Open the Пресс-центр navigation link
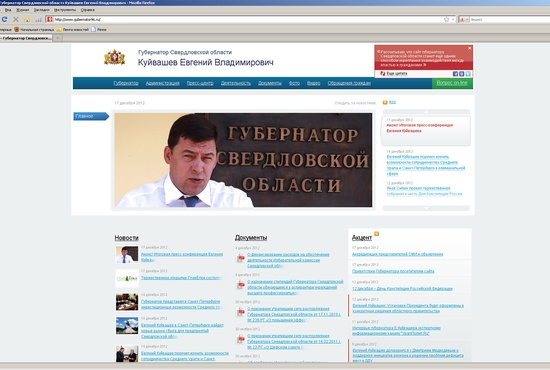Screen dimensions: 550x370 200,83
